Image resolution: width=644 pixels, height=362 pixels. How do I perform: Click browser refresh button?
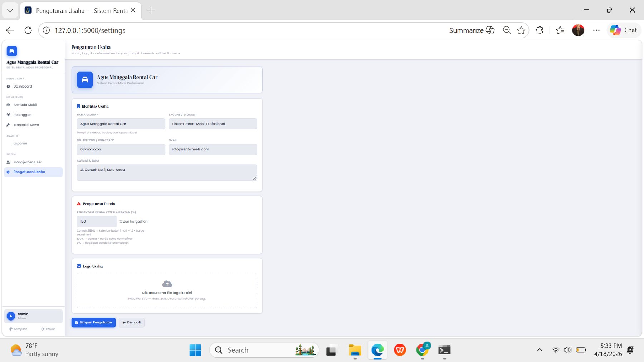(x=28, y=30)
